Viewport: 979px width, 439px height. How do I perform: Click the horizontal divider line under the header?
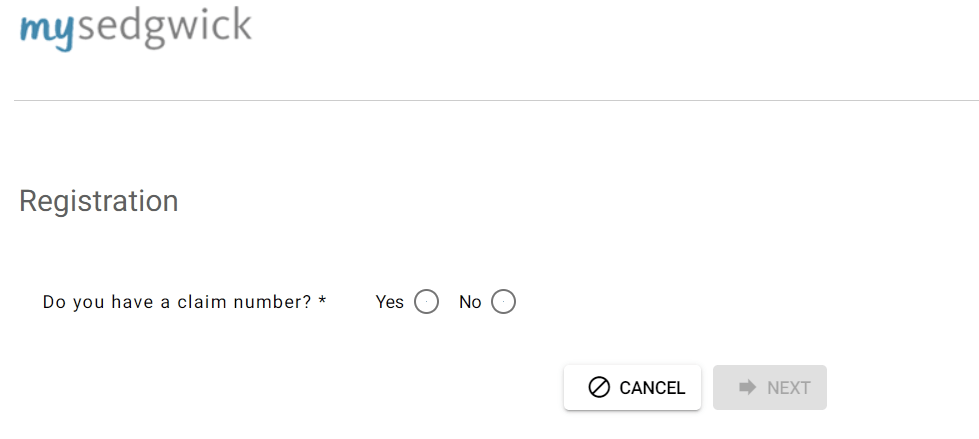(496, 101)
